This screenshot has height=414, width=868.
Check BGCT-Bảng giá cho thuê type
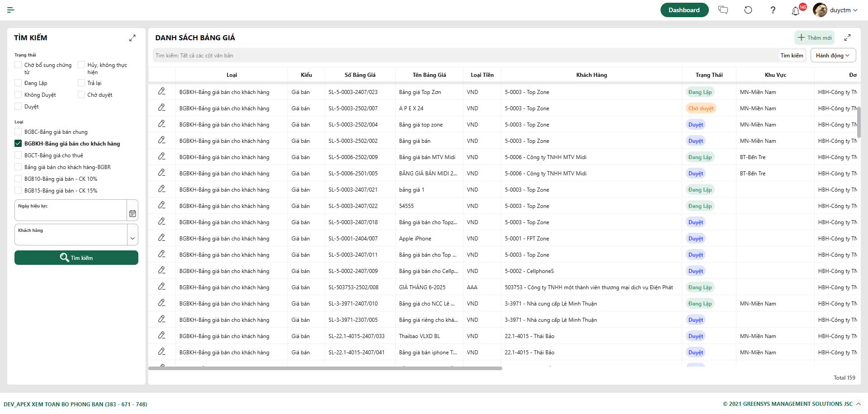coord(18,155)
